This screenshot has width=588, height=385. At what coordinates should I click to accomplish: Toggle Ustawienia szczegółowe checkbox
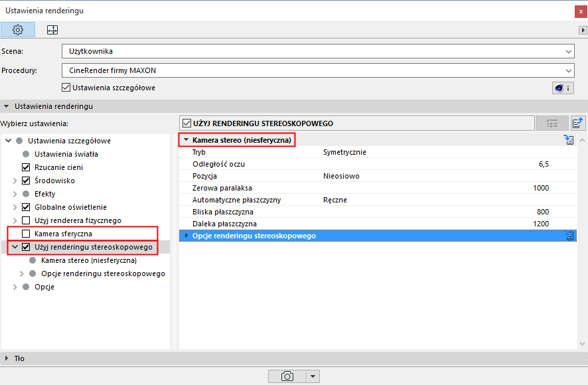(x=66, y=88)
